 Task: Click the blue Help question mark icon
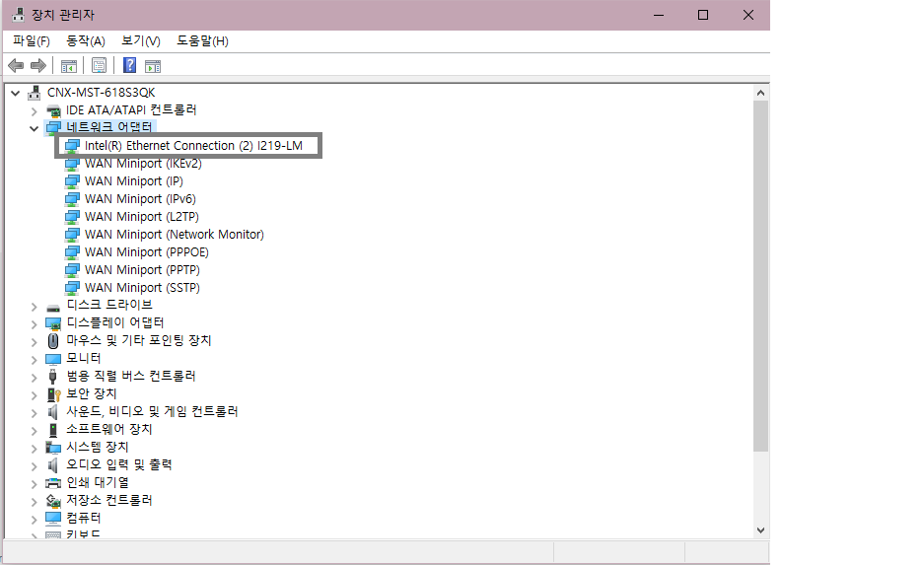[x=129, y=65]
